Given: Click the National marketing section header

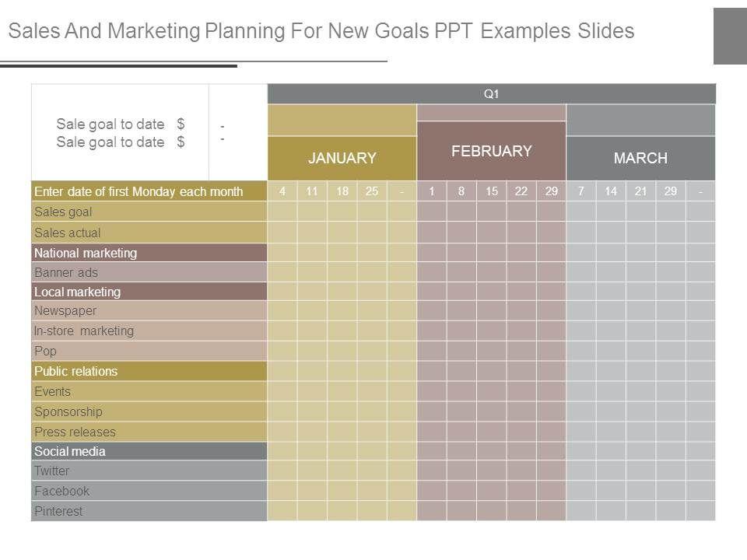Looking at the screenshot, I should [x=149, y=253].
